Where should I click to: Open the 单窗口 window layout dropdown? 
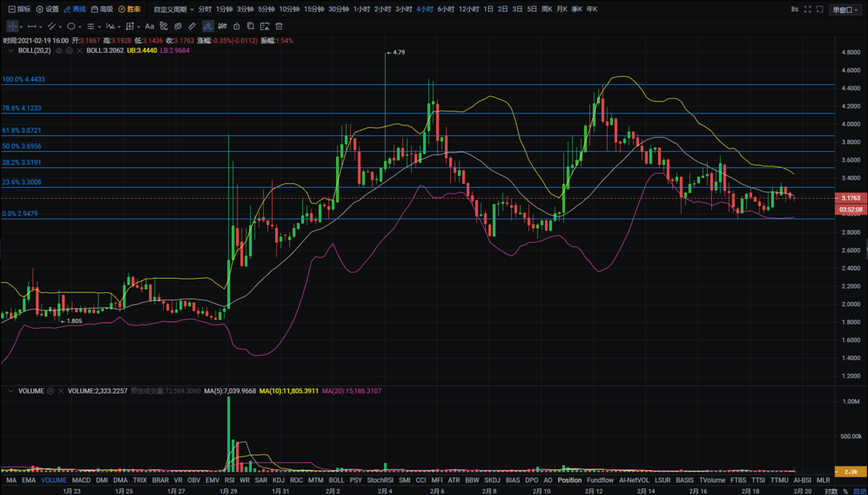tap(846, 9)
